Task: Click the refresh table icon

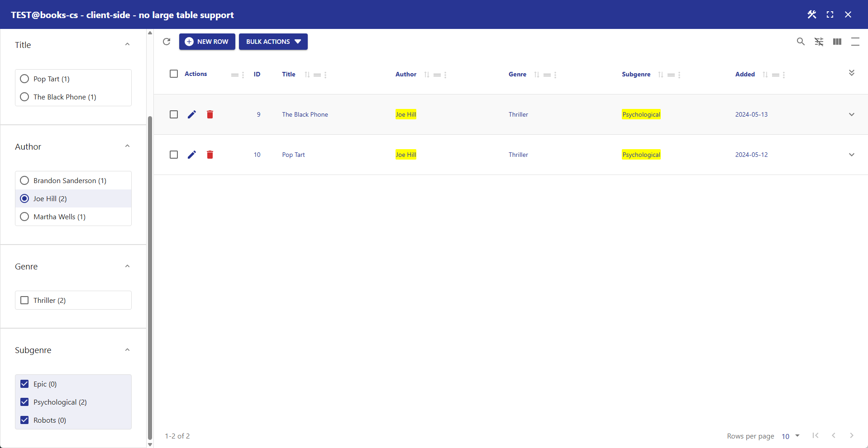Action: pyautogui.click(x=167, y=42)
